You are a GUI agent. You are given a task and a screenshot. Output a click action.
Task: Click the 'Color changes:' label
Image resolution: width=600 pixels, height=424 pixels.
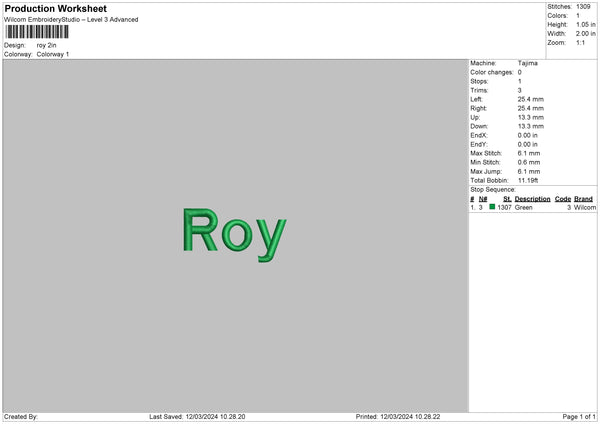tap(492, 72)
